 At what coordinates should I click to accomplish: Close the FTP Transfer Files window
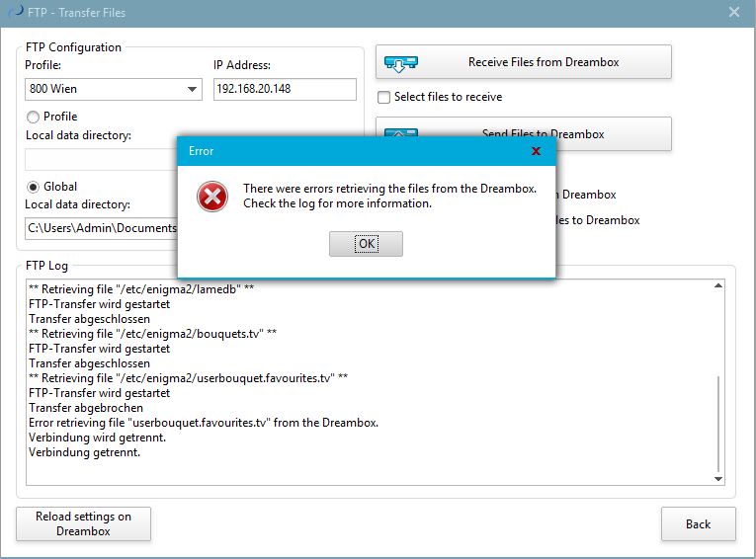tap(734, 13)
